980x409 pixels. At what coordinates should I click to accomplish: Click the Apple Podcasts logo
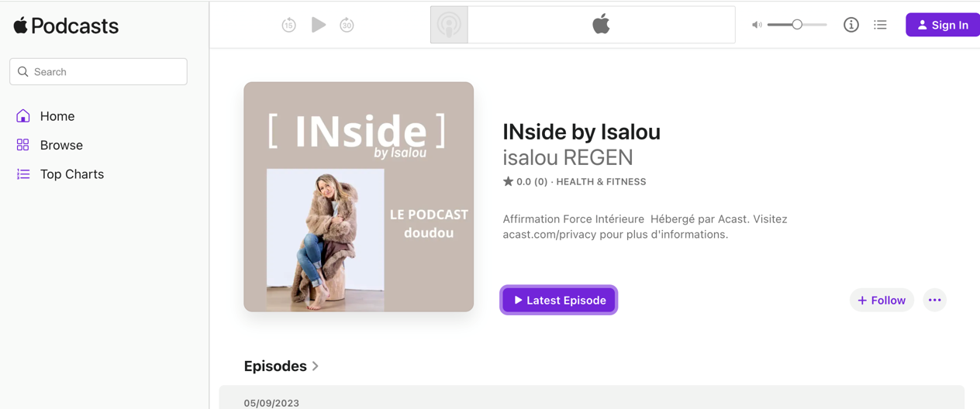(66, 26)
